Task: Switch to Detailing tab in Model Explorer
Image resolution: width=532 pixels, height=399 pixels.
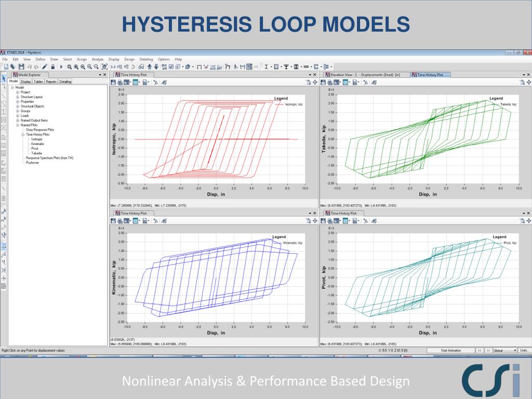Action: point(65,82)
